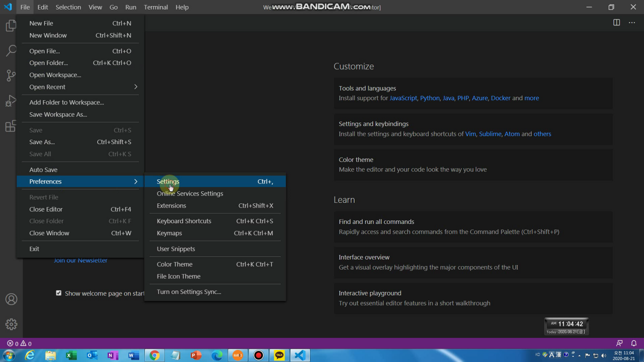Click the Docker link
This screenshot has height=362, width=644.
coord(501,98)
